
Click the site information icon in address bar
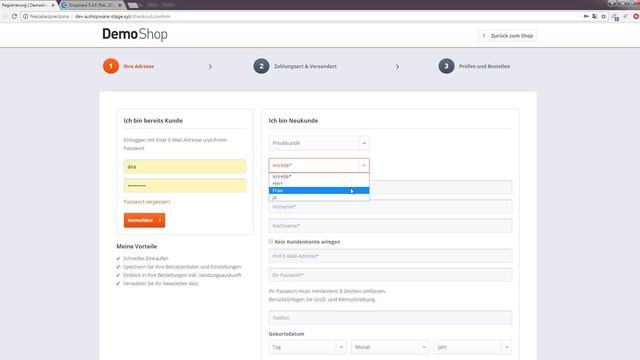25,16
